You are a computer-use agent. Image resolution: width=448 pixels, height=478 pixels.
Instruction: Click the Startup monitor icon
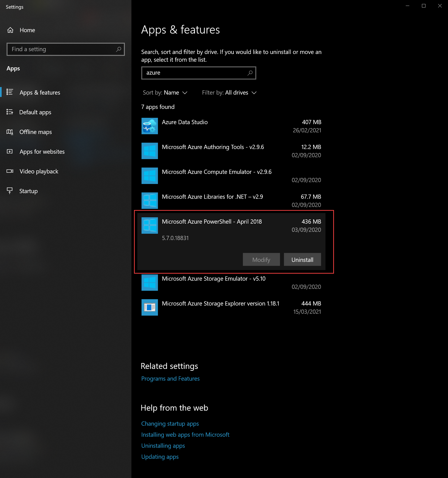point(10,191)
